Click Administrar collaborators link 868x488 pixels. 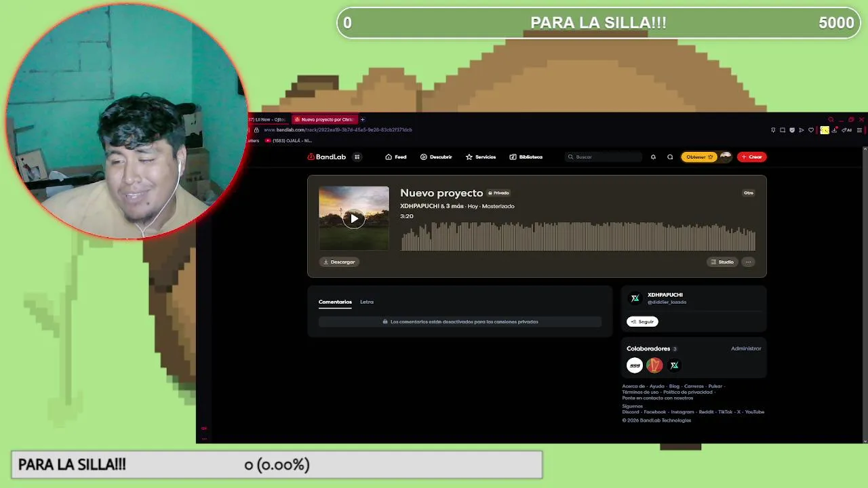746,348
